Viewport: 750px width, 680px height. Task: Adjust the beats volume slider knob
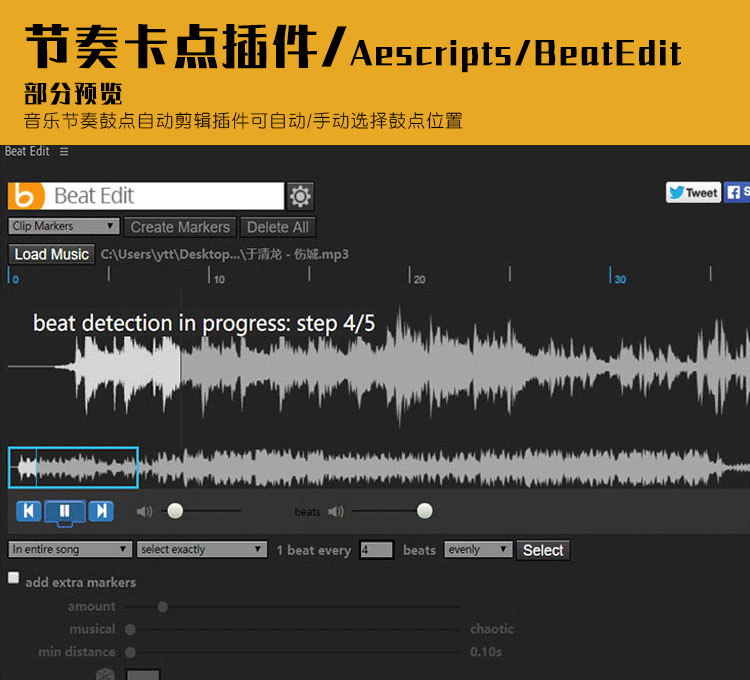click(x=424, y=511)
